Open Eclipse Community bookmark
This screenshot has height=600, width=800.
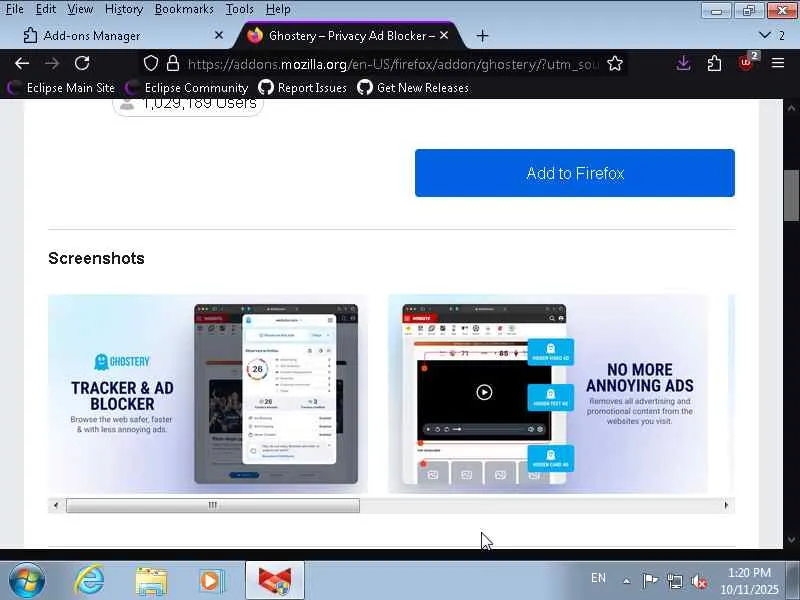tap(187, 88)
